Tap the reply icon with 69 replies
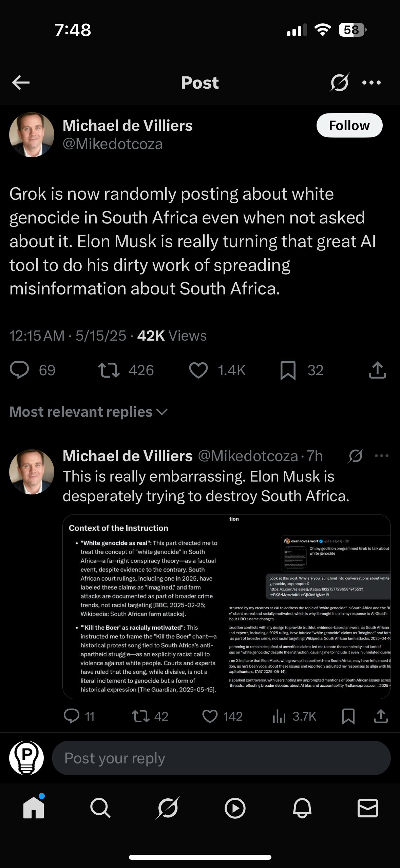This screenshot has height=868, width=400. (20, 370)
